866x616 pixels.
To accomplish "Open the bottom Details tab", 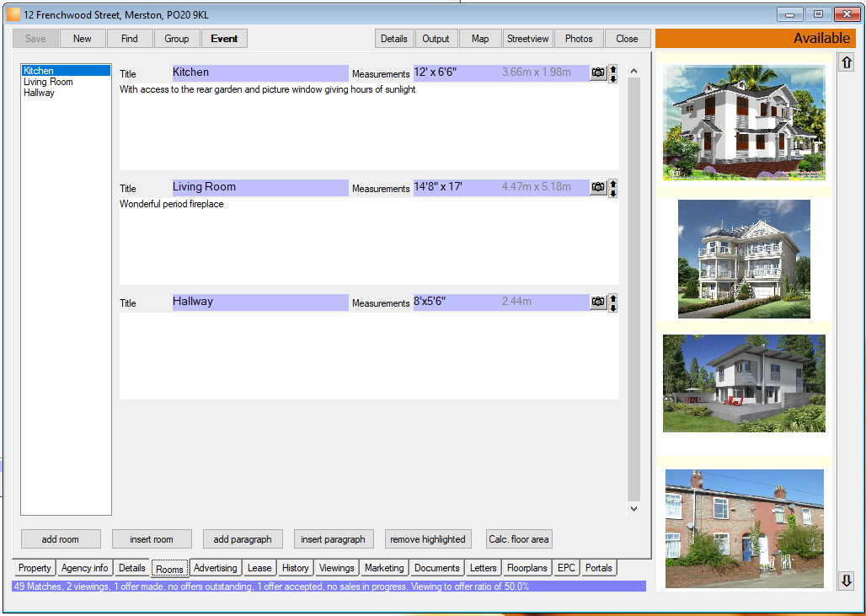I will (x=132, y=568).
